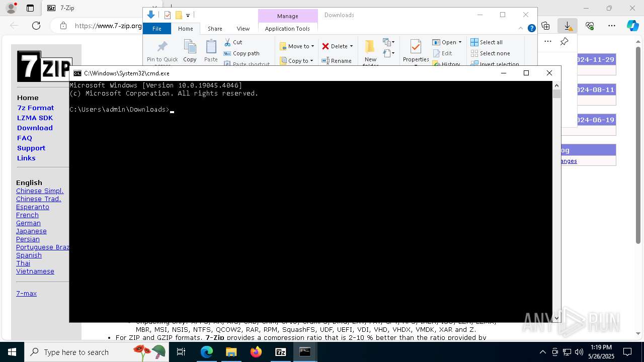Switch to Share ribbon tab

pos(215,29)
